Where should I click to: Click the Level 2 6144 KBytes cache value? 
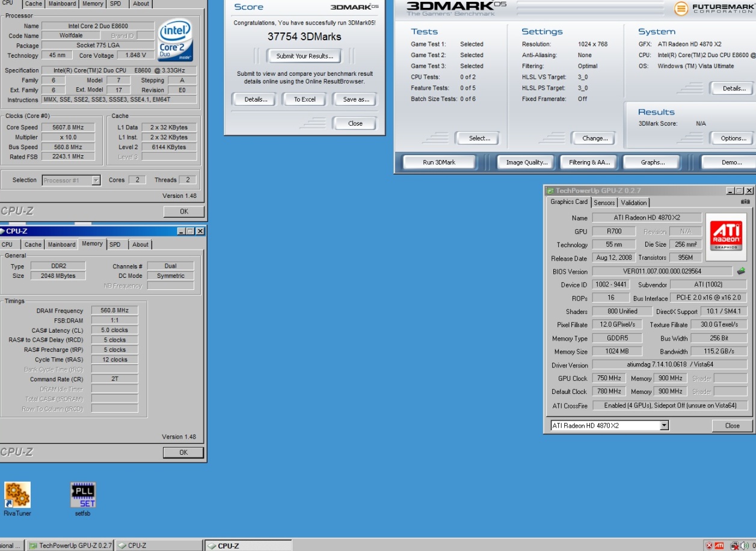(170, 147)
